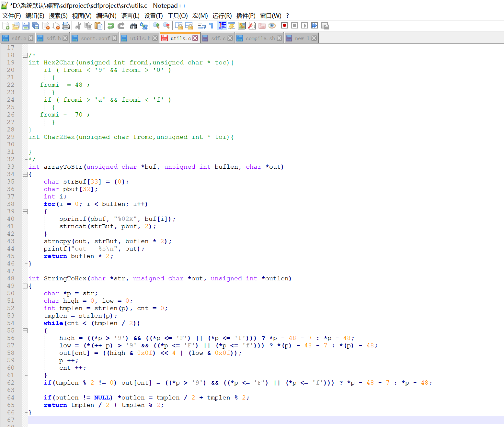Create a new file with the New icon

6,26
